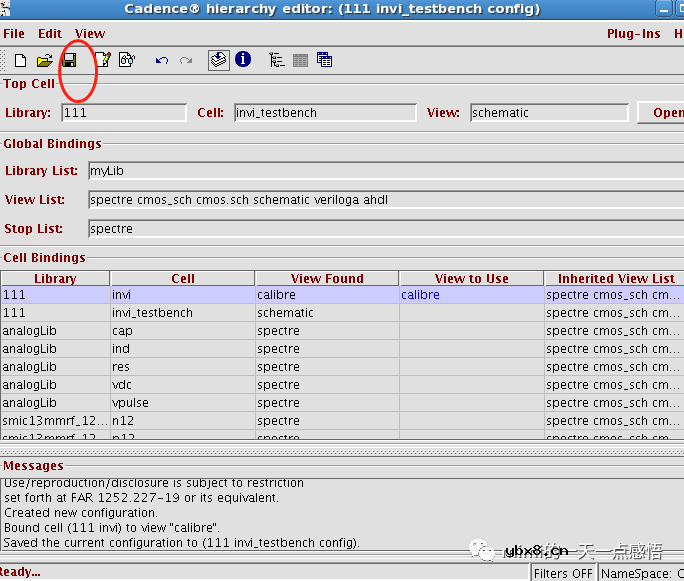
Task: Click the View to Use column header
Action: click(x=471, y=279)
